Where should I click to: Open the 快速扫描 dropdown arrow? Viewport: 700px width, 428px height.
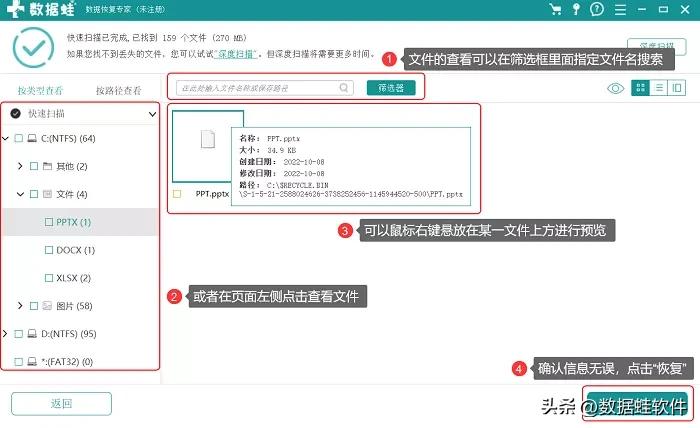coord(152,114)
